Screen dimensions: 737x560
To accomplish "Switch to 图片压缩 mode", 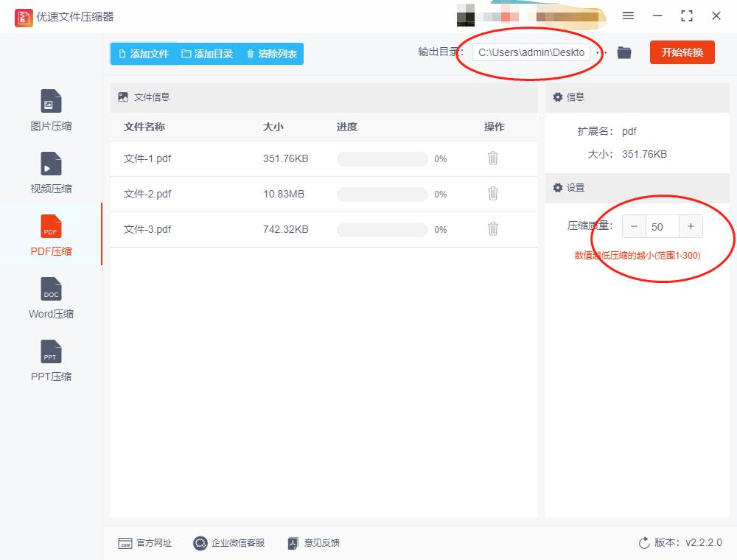I will 49,109.
